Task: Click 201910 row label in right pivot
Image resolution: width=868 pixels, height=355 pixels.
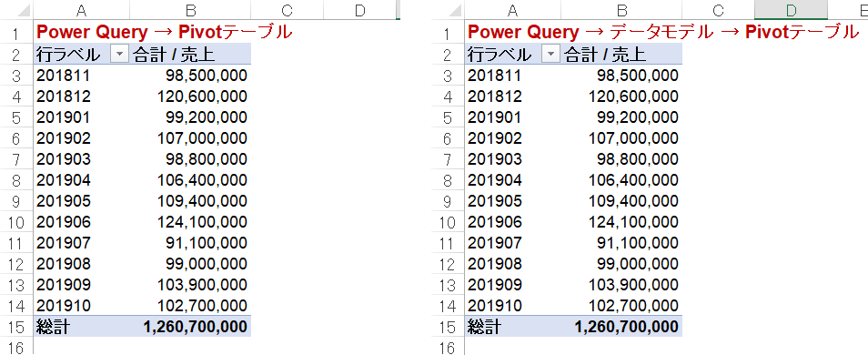Action: pos(495,306)
